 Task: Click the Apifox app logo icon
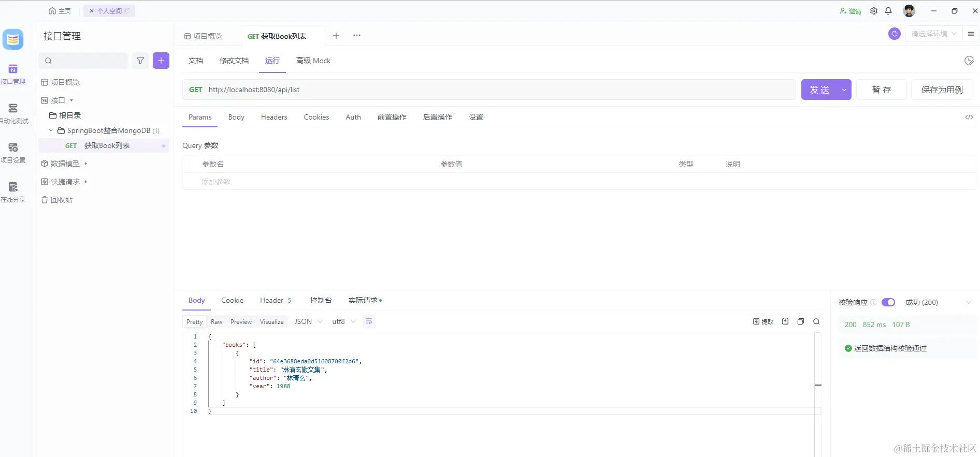tap(13, 39)
